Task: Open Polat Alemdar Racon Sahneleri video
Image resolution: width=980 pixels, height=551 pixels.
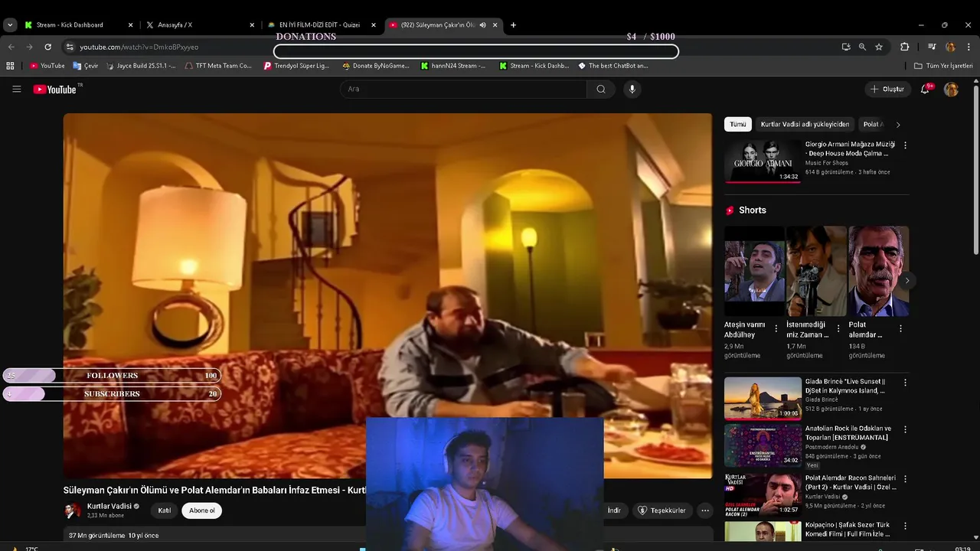Action: pyautogui.click(x=763, y=494)
